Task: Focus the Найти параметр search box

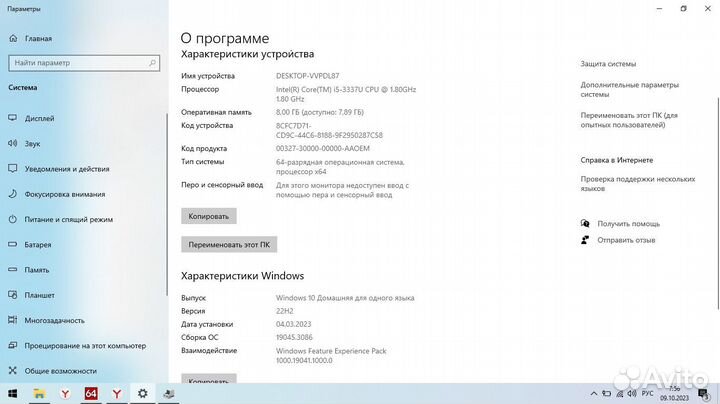Action: [84, 63]
